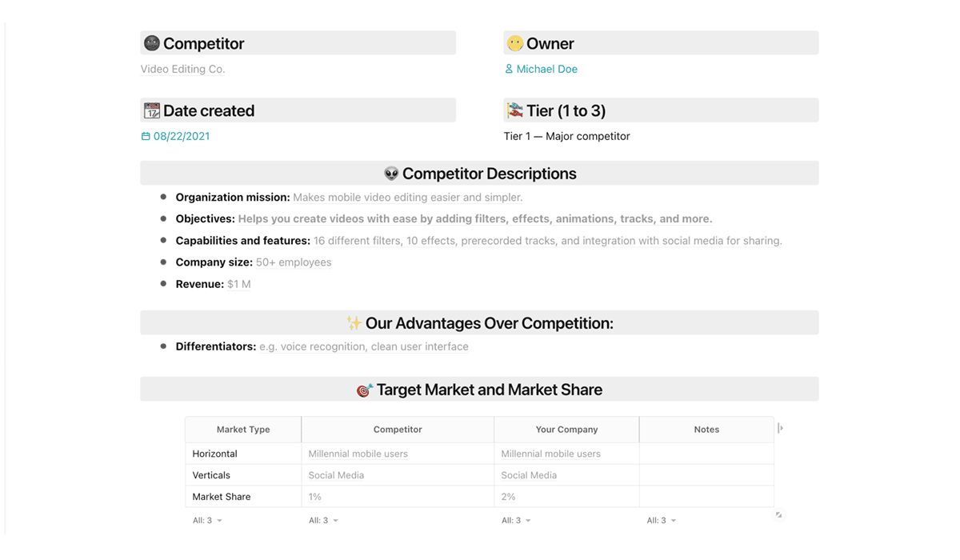This screenshot has width=960, height=560.
Task: Expand the All: 3 dropdown under Competitor column
Action: point(323,520)
